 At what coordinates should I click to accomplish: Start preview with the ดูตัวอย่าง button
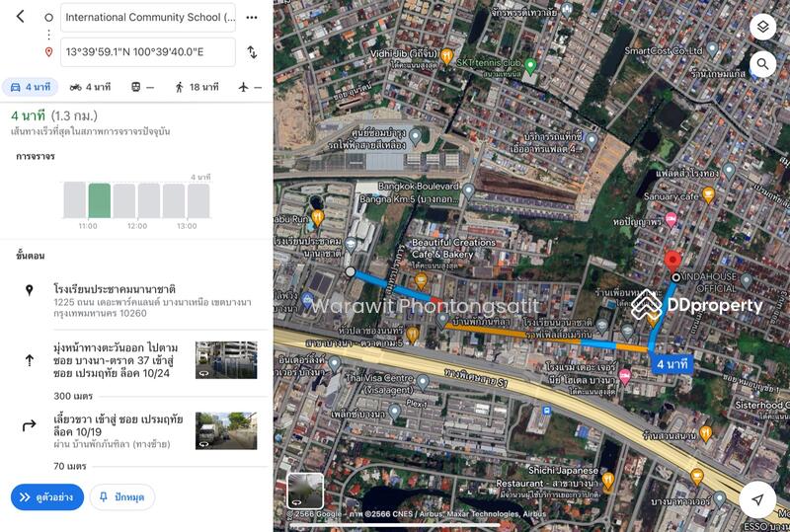47,497
